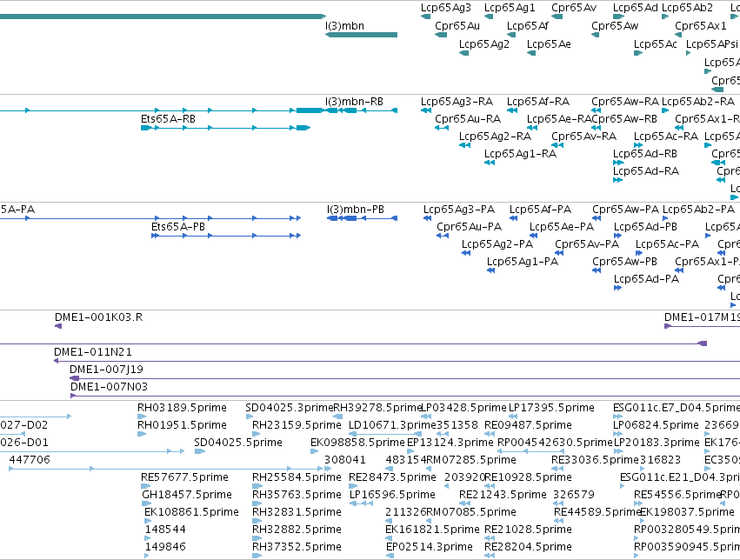740x560 pixels.
Task: Click the Lcp65Ab2-RA transcript label
Action: coord(698,102)
